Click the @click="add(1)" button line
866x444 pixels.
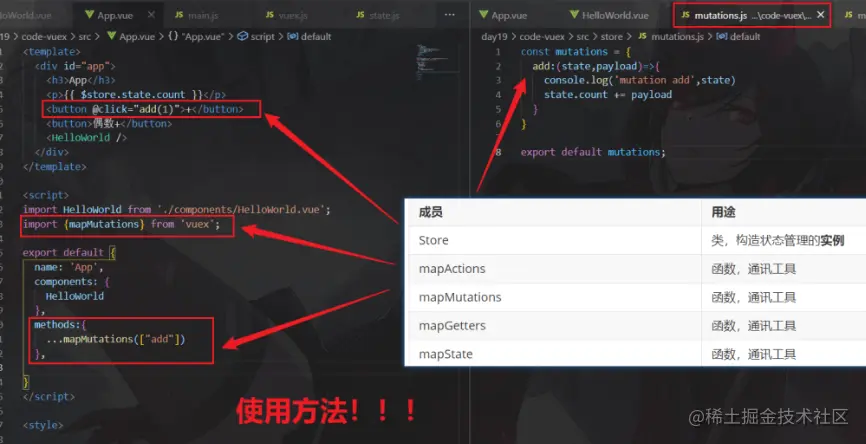coord(145,109)
